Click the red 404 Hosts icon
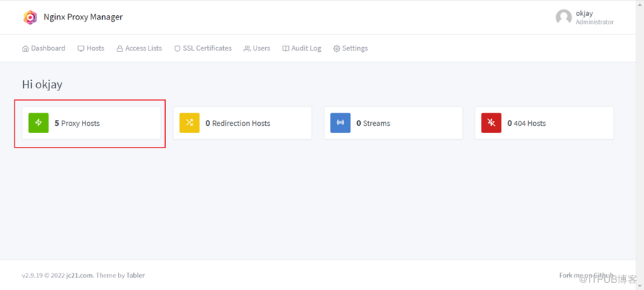 [491, 123]
